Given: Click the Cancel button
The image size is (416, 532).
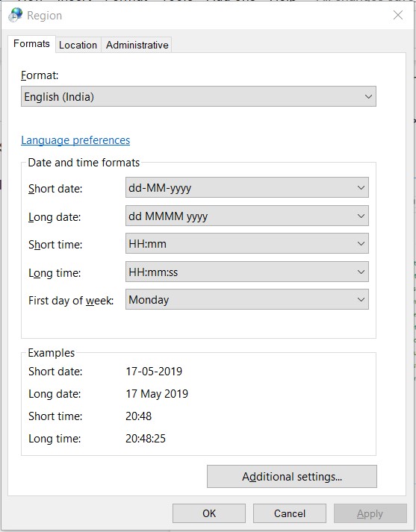Looking at the screenshot, I should point(290,513).
